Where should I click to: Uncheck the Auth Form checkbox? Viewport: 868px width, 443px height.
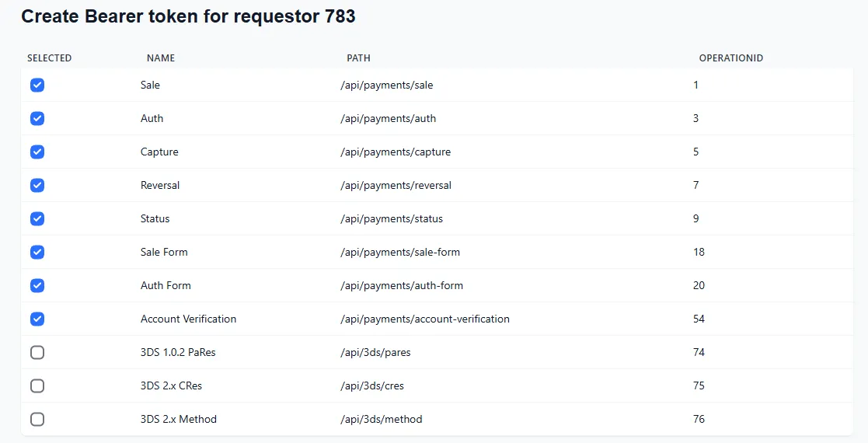[37, 286]
